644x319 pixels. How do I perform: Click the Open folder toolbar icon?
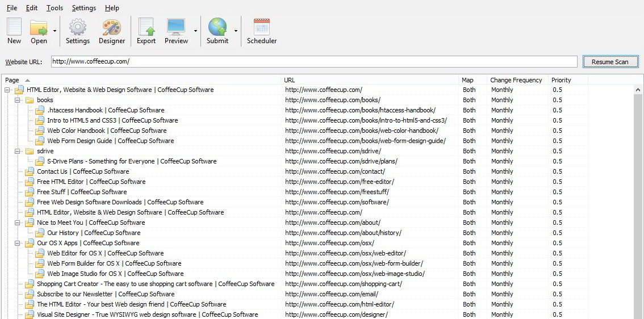39,27
